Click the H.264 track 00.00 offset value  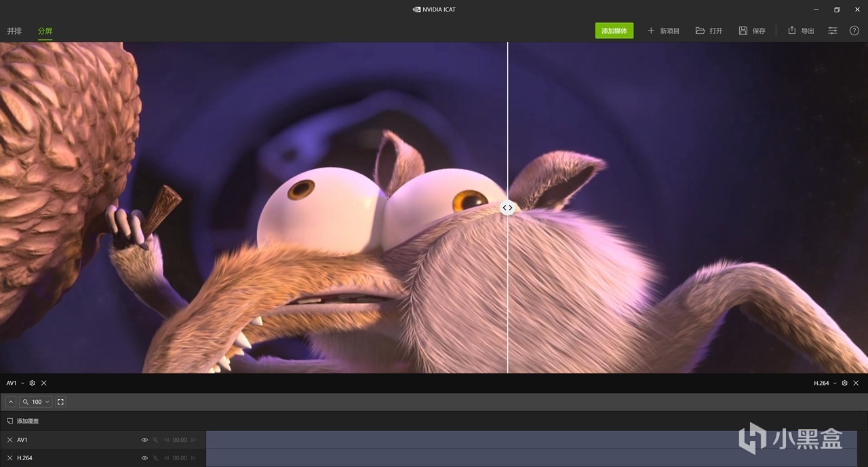click(x=180, y=458)
